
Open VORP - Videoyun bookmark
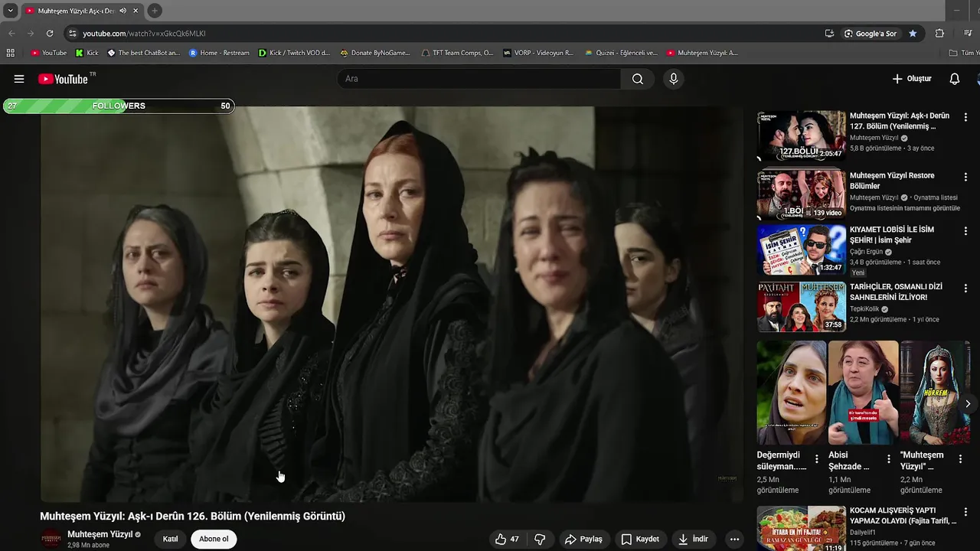(538, 53)
